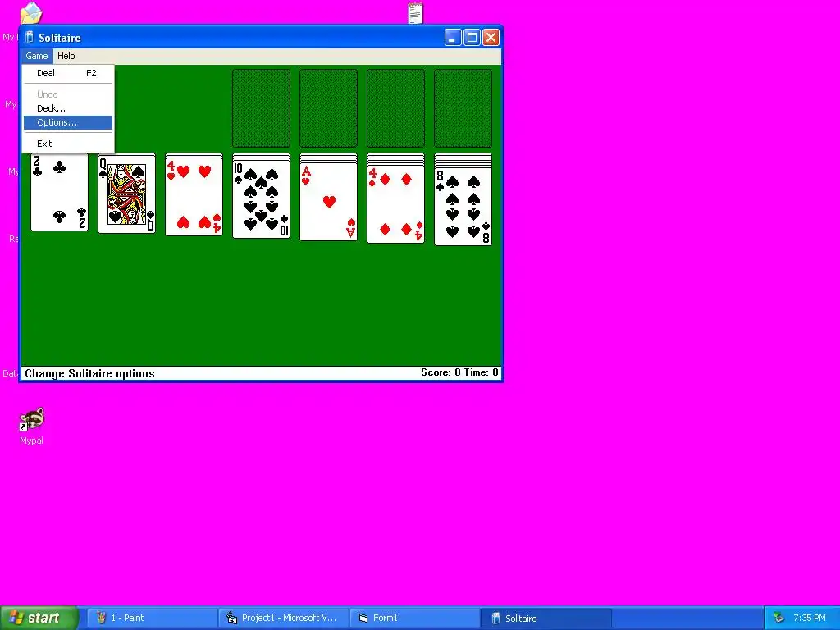This screenshot has width=840, height=630.
Task: Click the Change Solitaire options status text
Action: 89,373
